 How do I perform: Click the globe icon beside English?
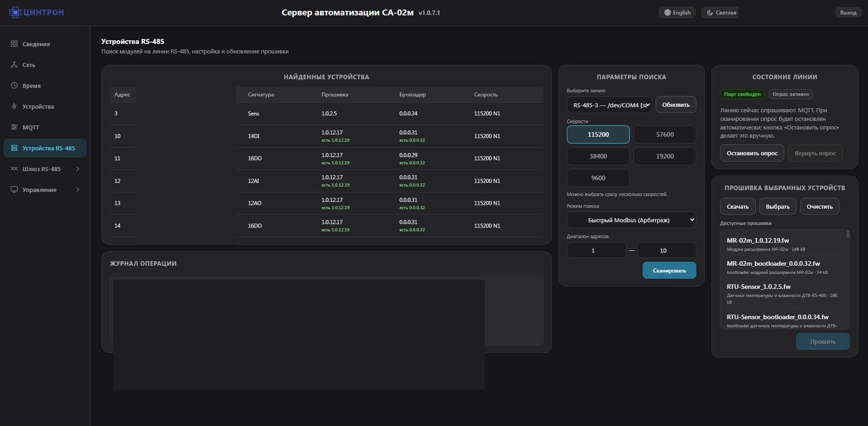667,13
